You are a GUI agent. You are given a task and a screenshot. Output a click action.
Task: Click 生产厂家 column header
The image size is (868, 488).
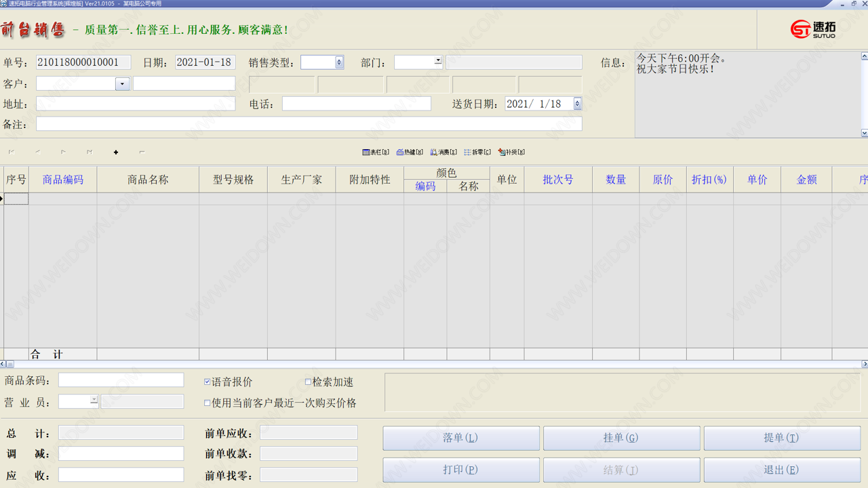pyautogui.click(x=302, y=180)
